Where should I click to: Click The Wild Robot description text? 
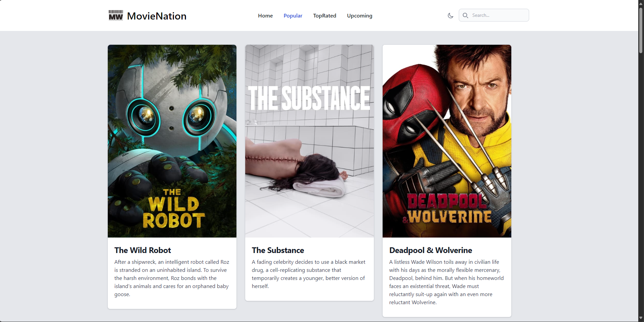coord(172,278)
